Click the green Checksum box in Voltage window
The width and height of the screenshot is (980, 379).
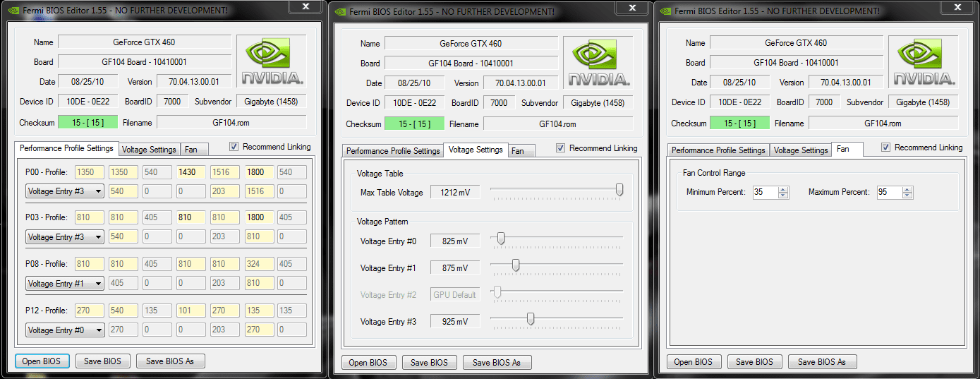pyautogui.click(x=414, y=124)
